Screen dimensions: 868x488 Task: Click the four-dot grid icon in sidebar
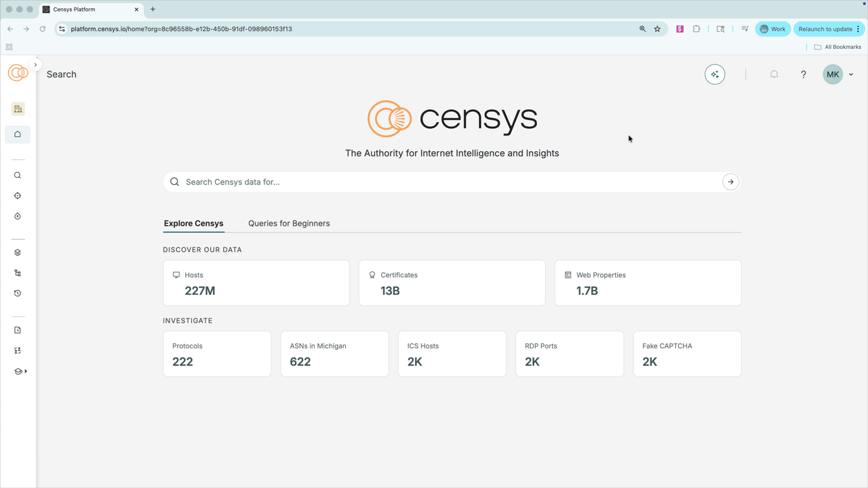tap(18, 350)
